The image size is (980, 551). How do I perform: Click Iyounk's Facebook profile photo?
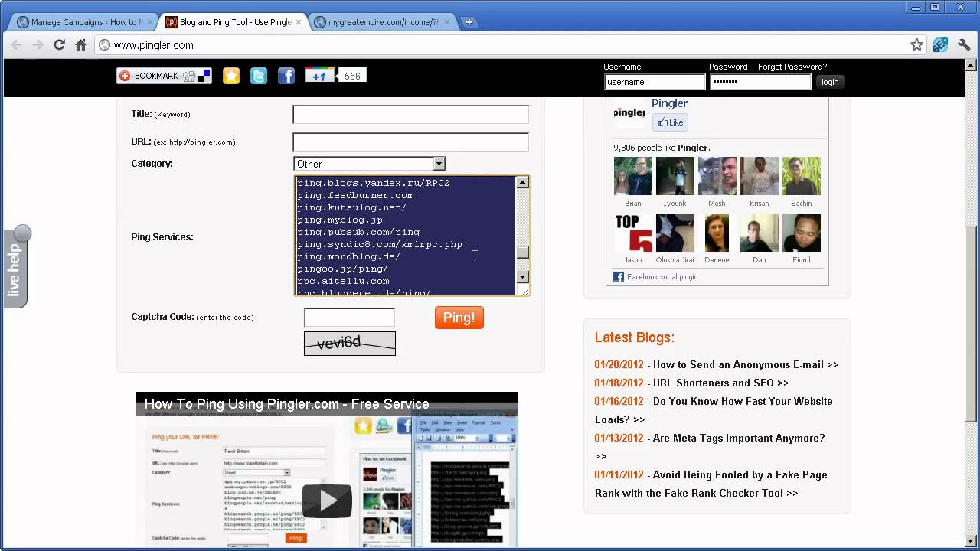click(675, 176)
